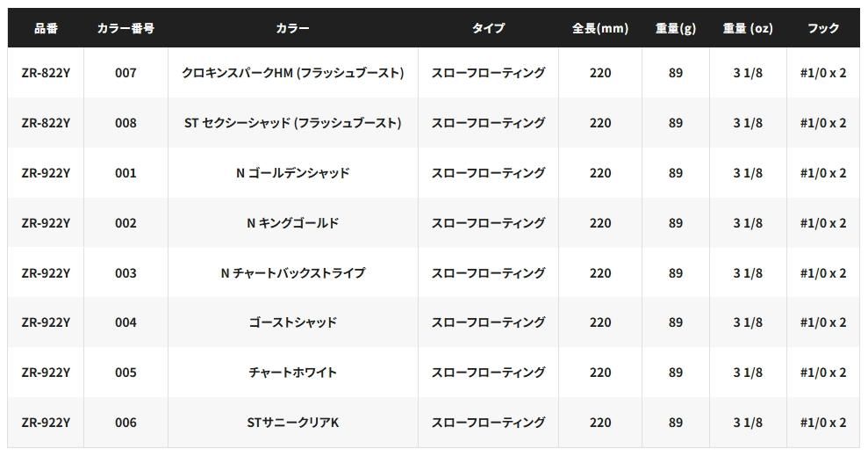Click the 品番 column header
Screen dimensions: 868x456
click(46, 28)
